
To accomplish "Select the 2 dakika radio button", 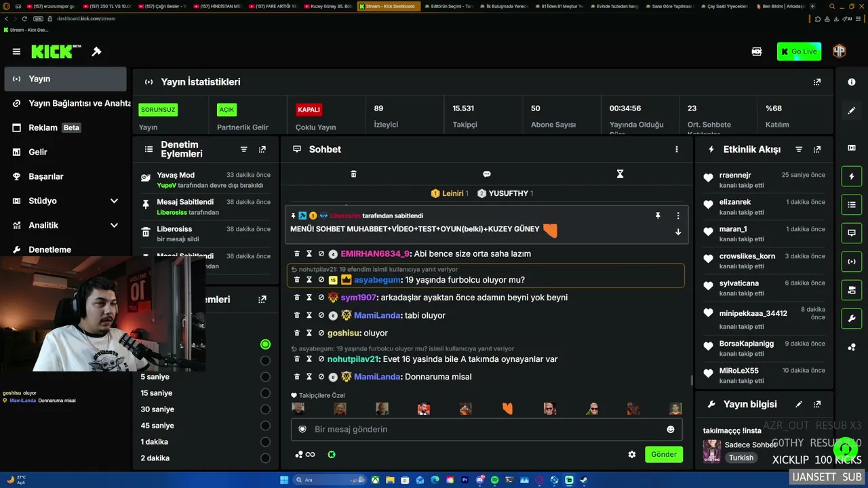I will pos(265,458).
